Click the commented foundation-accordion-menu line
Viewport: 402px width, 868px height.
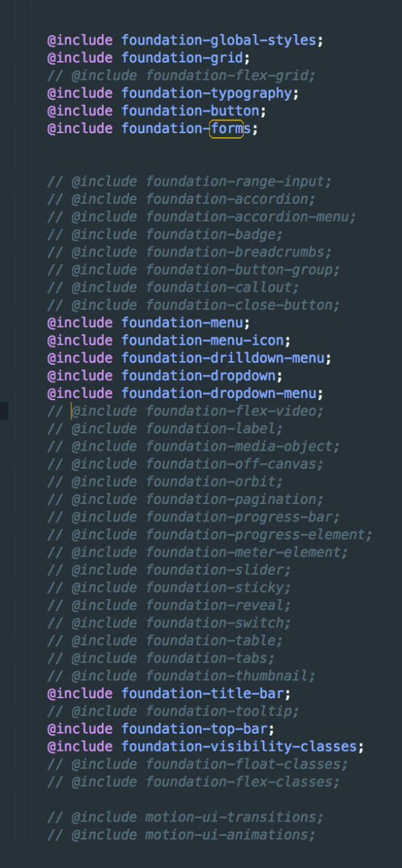coord(202,217)
